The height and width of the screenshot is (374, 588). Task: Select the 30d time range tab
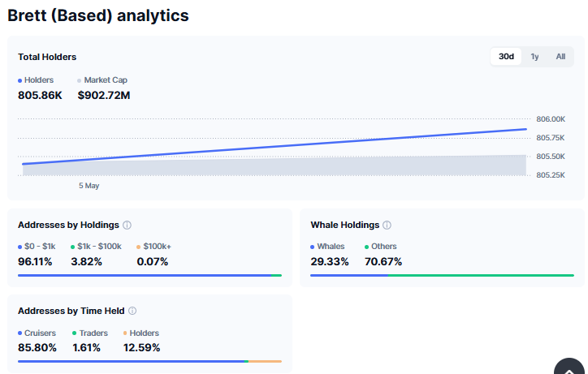[506, 57]
